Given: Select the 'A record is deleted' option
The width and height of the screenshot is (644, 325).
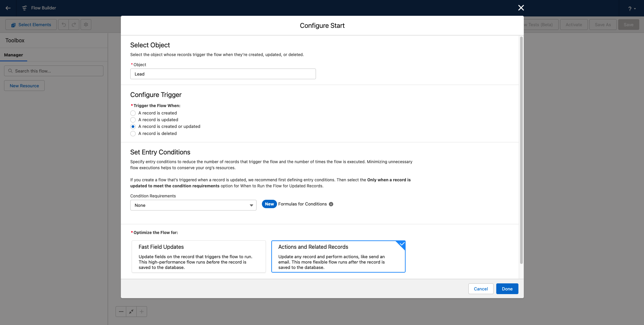Looking at the screenshot, I should point(133,134).
